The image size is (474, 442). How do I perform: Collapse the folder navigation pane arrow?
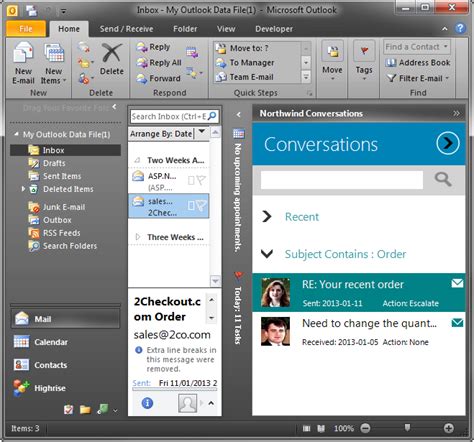point(114,107)
